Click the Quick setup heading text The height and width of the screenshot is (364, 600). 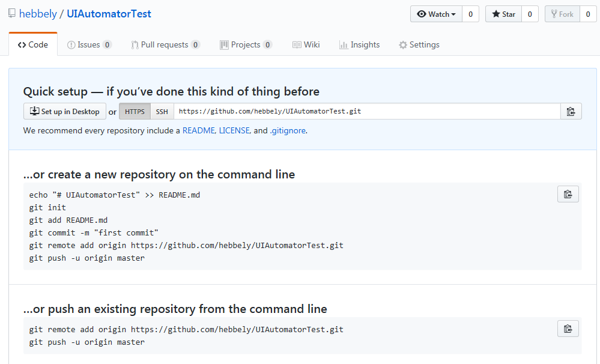tap(171, 91)
